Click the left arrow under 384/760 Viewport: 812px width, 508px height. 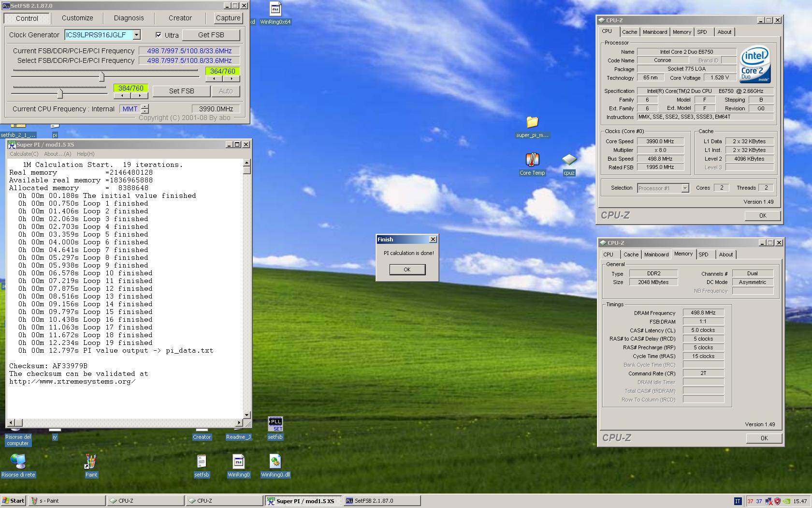(122, 95)
